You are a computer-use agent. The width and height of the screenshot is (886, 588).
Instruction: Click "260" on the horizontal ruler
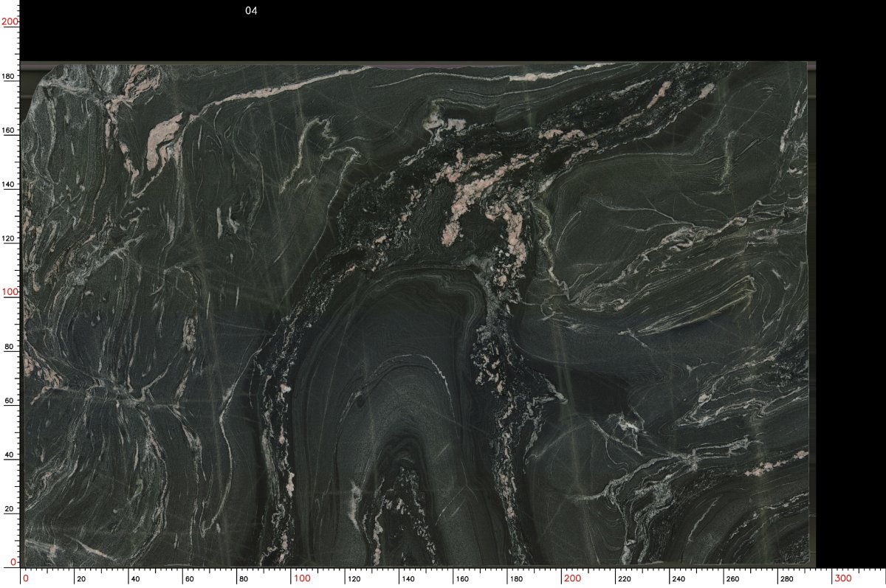pyautogui.click(x=733, y=579)
